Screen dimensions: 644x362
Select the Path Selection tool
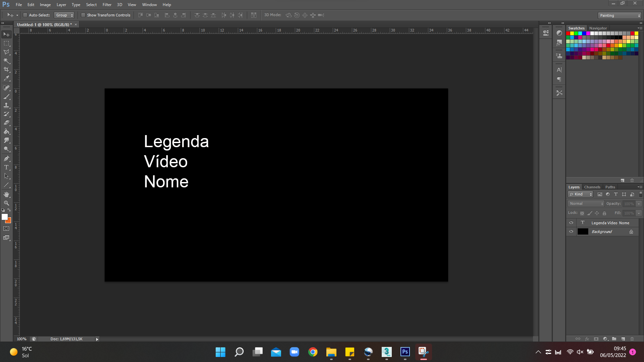pos(6,176)
